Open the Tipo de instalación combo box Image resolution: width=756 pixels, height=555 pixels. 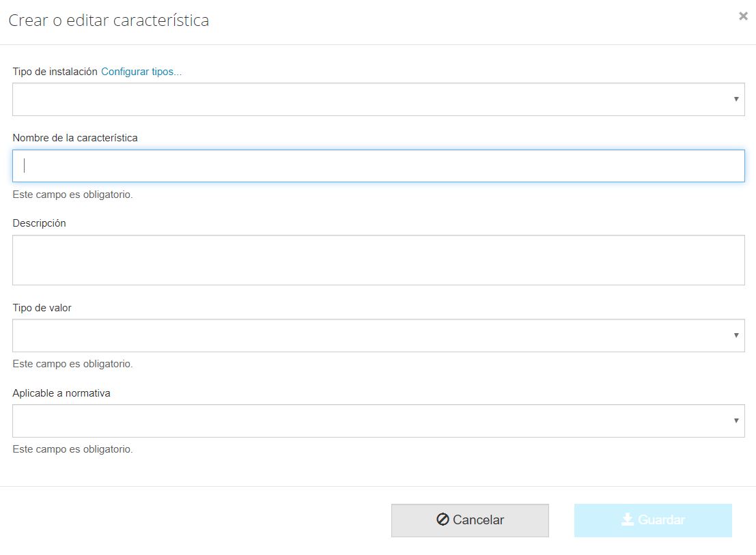point(369,100)
